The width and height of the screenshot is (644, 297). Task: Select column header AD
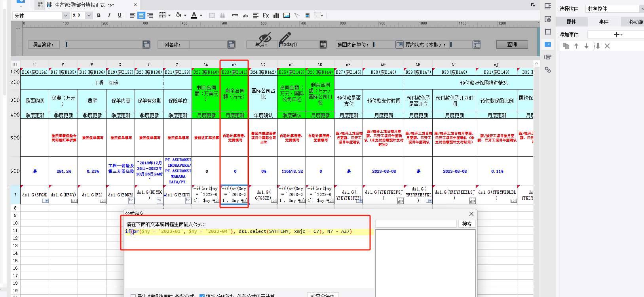point(291,65)
